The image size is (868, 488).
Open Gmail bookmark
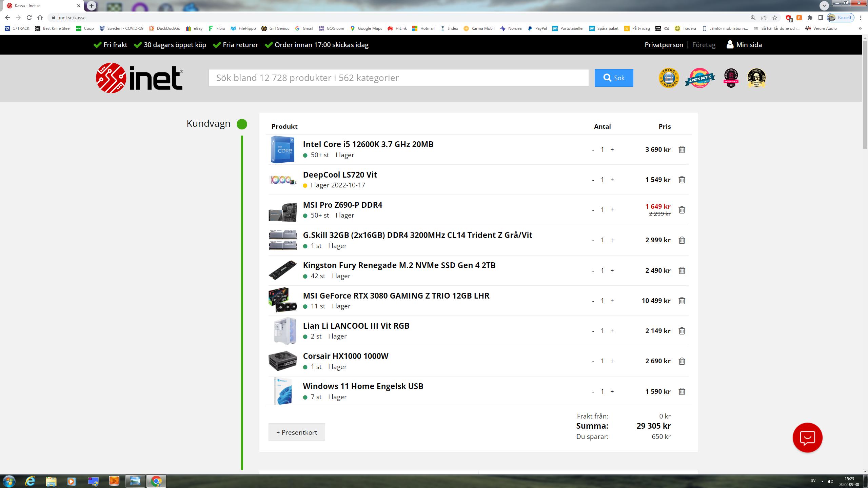[304, 28]
